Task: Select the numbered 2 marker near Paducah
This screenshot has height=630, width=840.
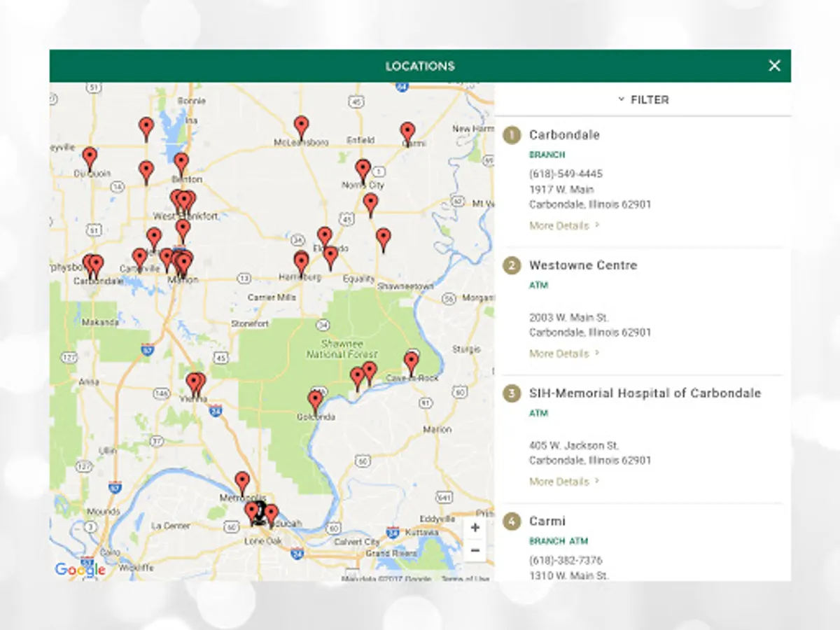Action: [x=259, y=512]
